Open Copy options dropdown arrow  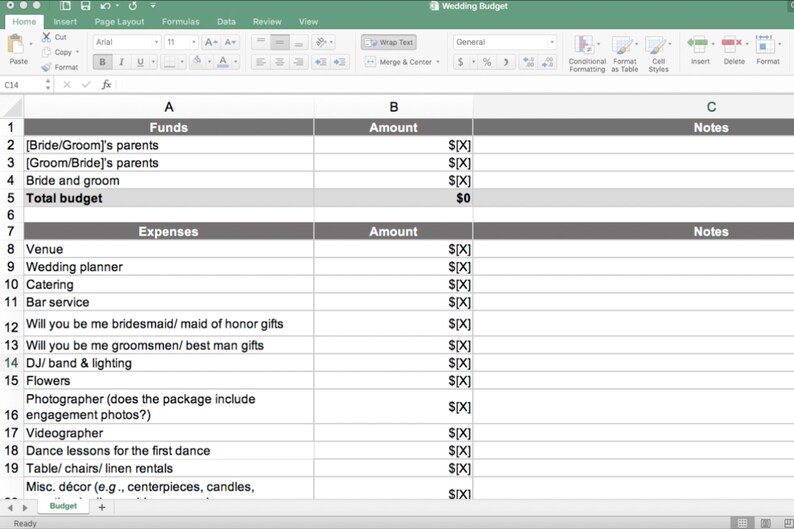pyautogui.click(x=77, y=52)
